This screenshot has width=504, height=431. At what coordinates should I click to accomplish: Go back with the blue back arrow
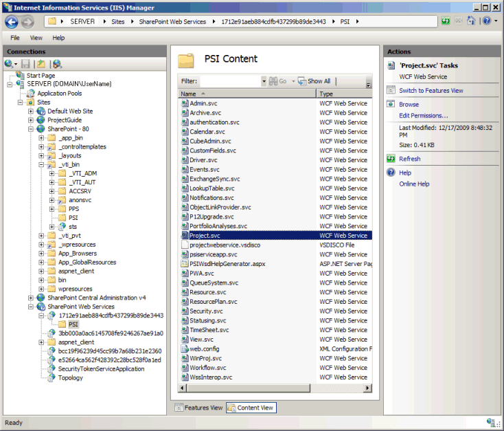12,22
